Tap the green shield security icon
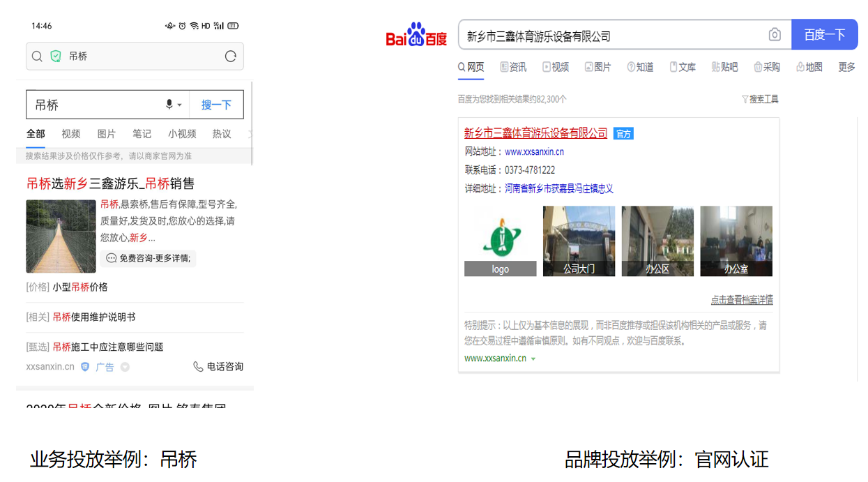 click(x=56, y=57)
